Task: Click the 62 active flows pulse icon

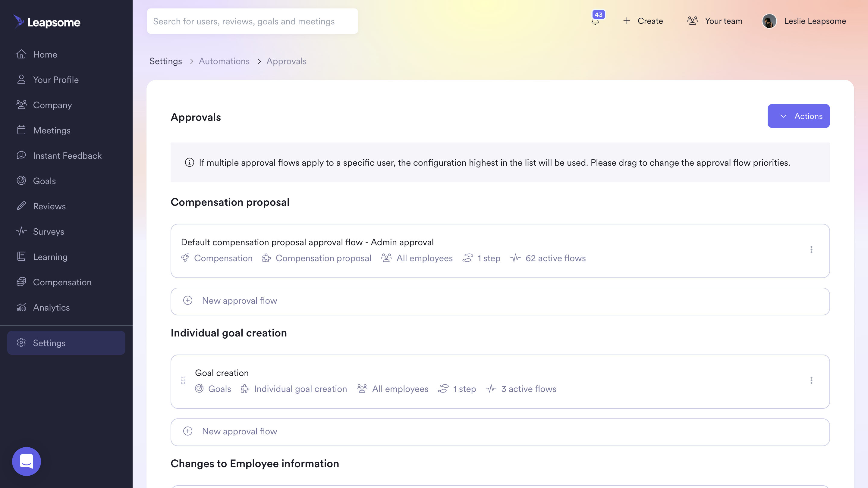Action: click(516, 258)
